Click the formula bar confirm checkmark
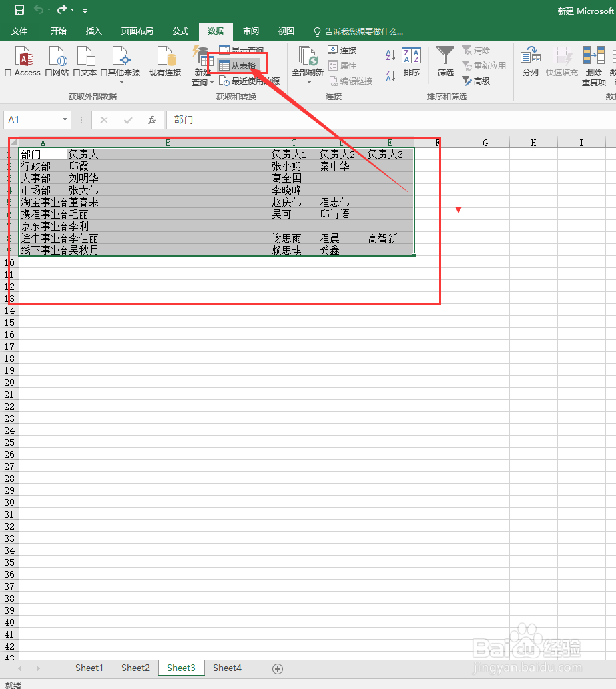This screenshot has width=616, height=689. (x=128, y=120)
